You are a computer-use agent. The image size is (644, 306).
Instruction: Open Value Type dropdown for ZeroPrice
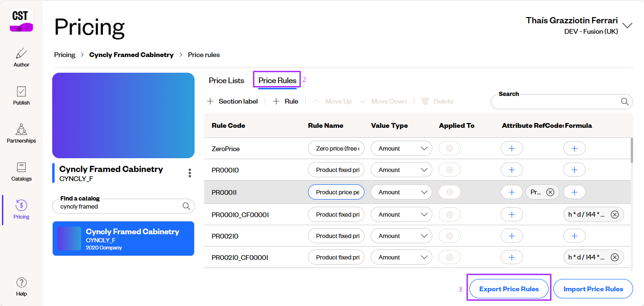tap(401, 149)
